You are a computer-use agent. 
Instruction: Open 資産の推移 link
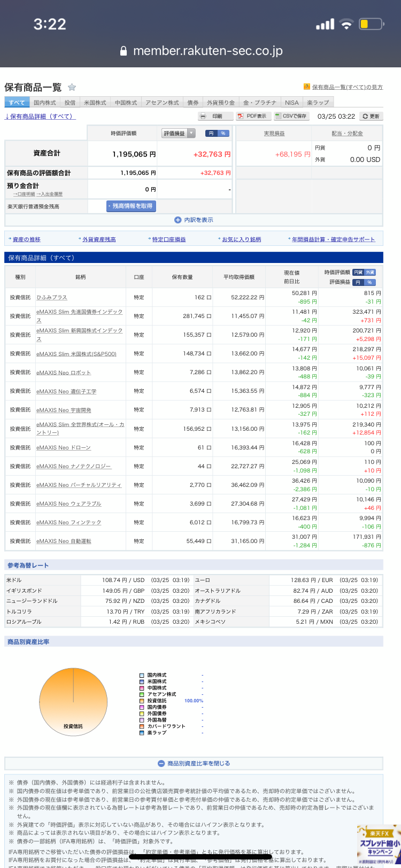click(x=27, y=239)
